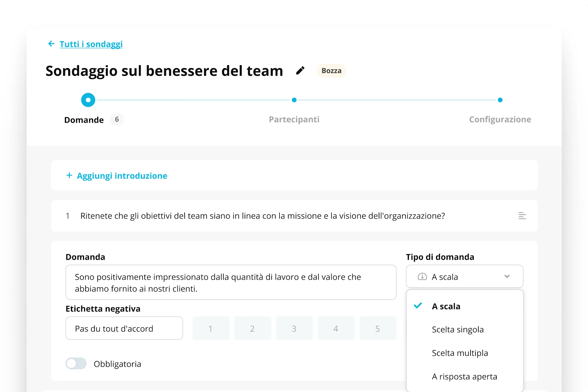This screenshot has width=588, height=392.
Task: Click the scale icon in Tipo di domanda
Action: (422, 277)
